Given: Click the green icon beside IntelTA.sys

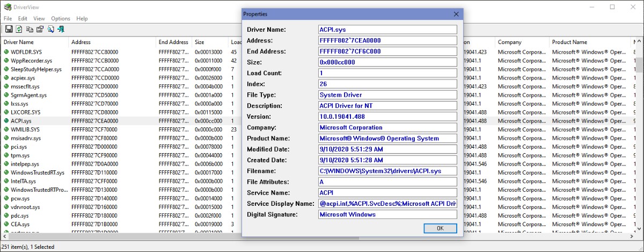Looking at the screenshot, I should tap(6, 181).
